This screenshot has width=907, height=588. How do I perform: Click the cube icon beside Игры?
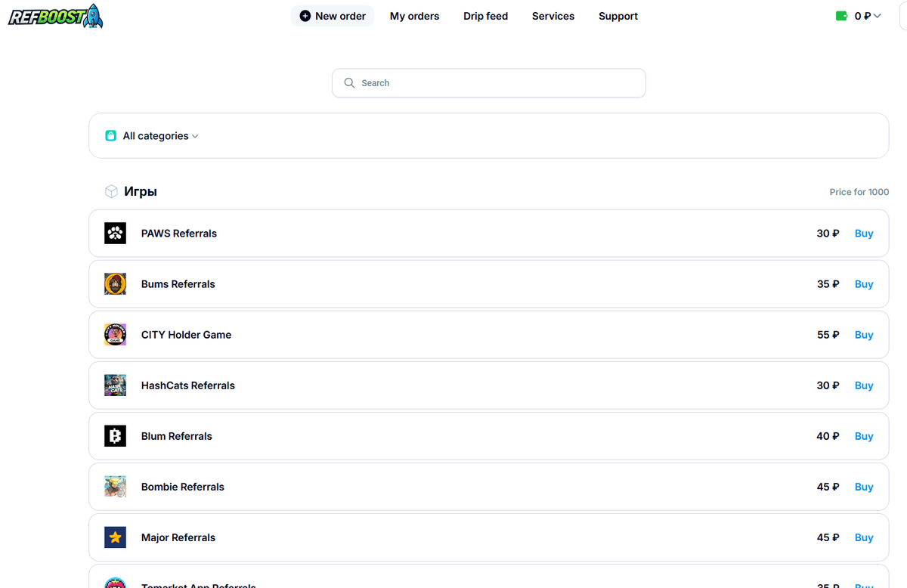111,192
